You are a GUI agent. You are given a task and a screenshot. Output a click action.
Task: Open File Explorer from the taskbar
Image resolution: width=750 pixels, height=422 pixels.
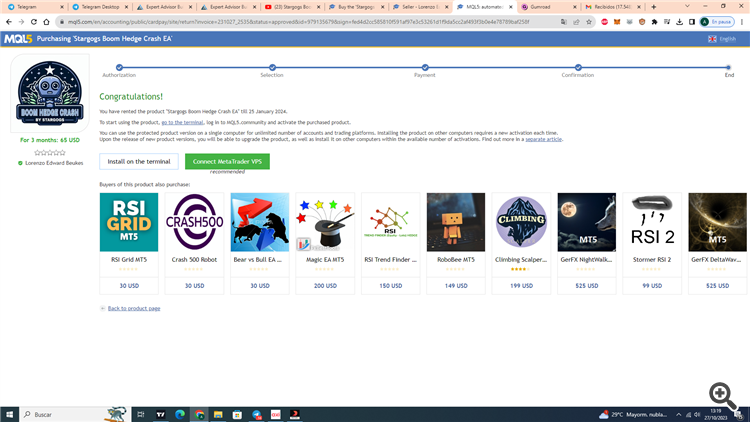pyautogui.click(x=218, y=414)
